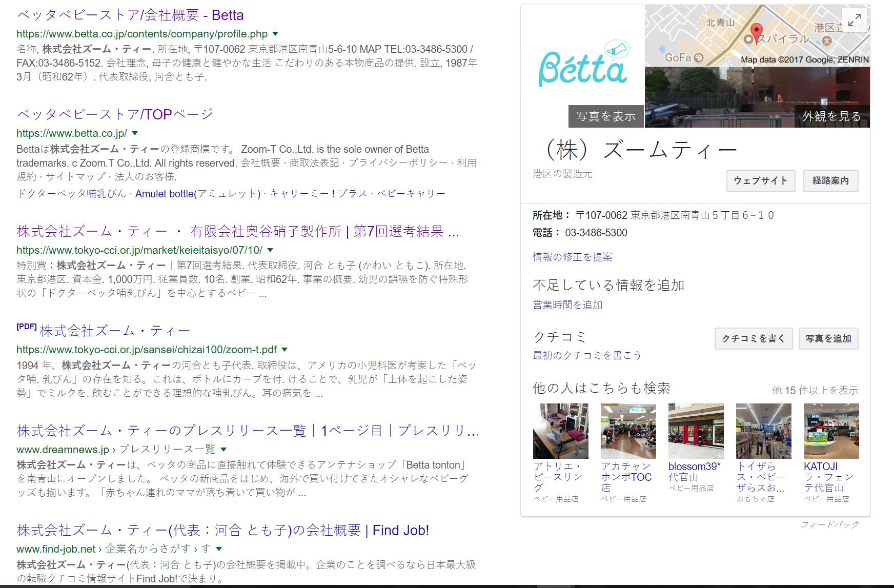Click the blossom39* 代官山 text link

click(695, 472)
